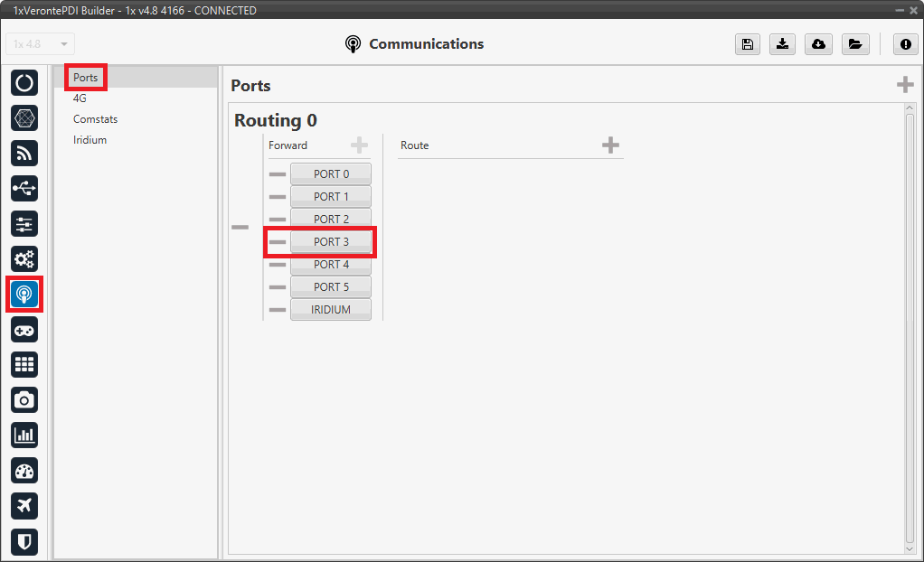Open the camera panel icon

click(24, 399)
